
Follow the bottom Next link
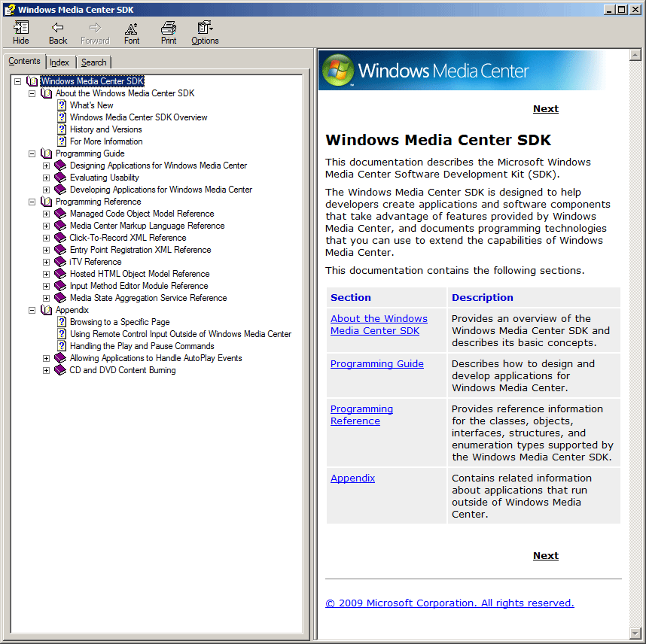pyautogui.click(x=545, y=555)
